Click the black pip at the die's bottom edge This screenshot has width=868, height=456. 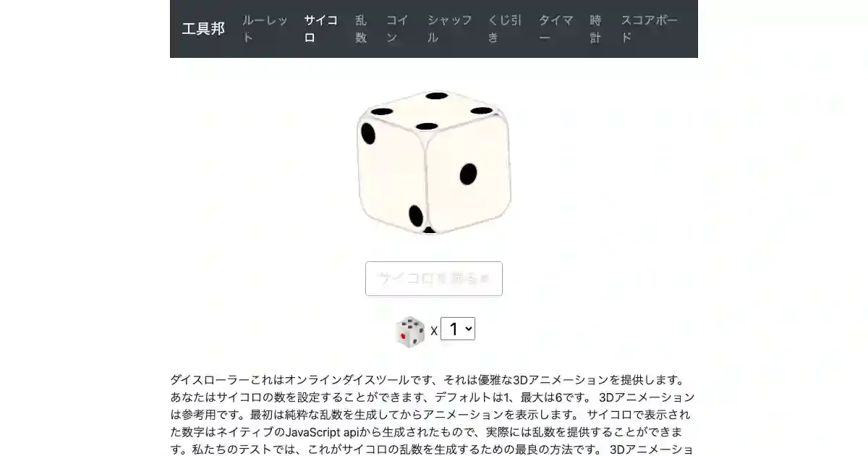(428, 230)
